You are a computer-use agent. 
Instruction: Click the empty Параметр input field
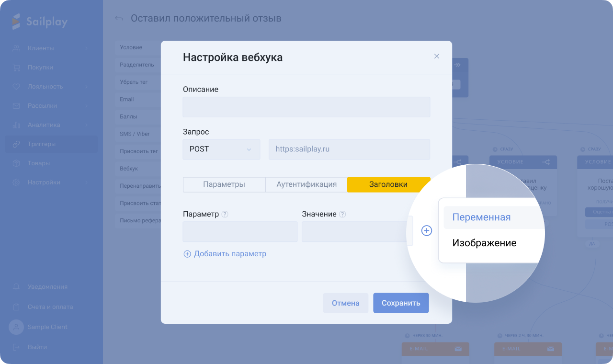tap(240, 232)
